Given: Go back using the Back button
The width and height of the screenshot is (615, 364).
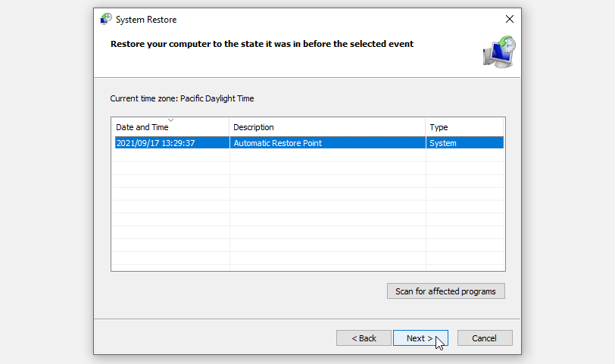Looking at the screenshot, I should coord(363,338).
